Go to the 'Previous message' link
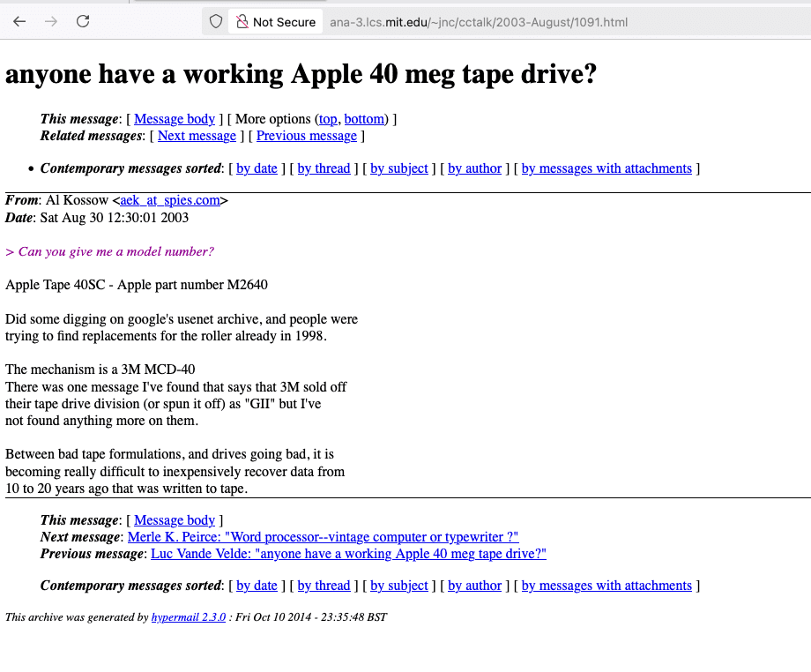 click(307, 136)
